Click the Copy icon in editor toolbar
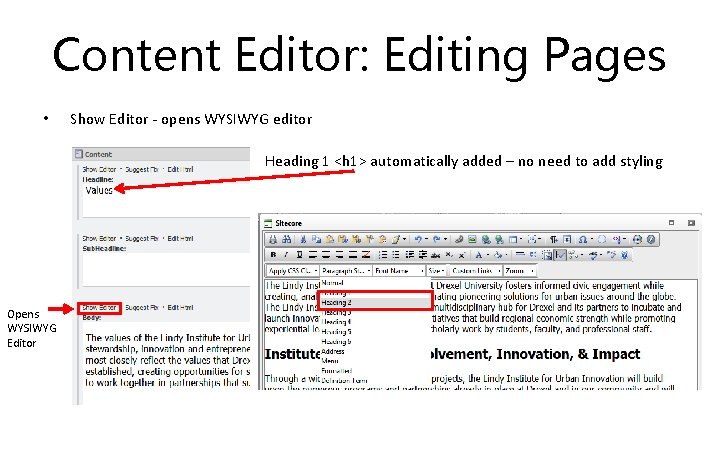This screenshot has width=720, height=450. click(x=316, y=239)
